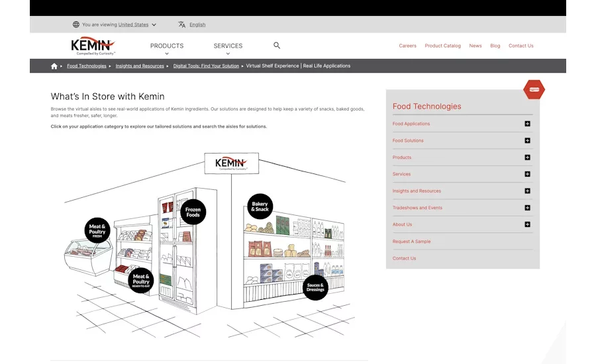The width and height of the screenshot is (596, 364).
Task: Switch language via English link
Action: coord(197,24)
